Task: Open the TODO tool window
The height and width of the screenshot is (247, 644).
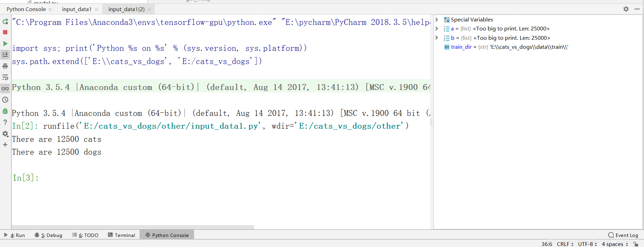Action: (85, 235)
